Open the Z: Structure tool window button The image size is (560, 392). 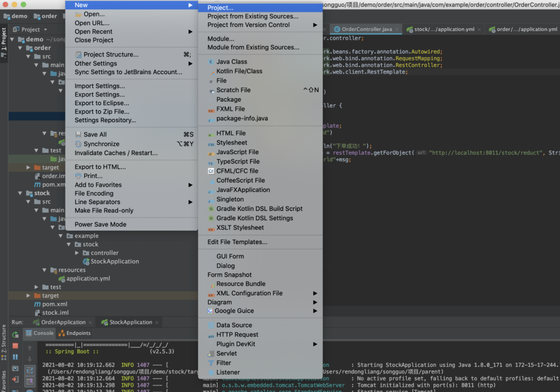[4, 342]
